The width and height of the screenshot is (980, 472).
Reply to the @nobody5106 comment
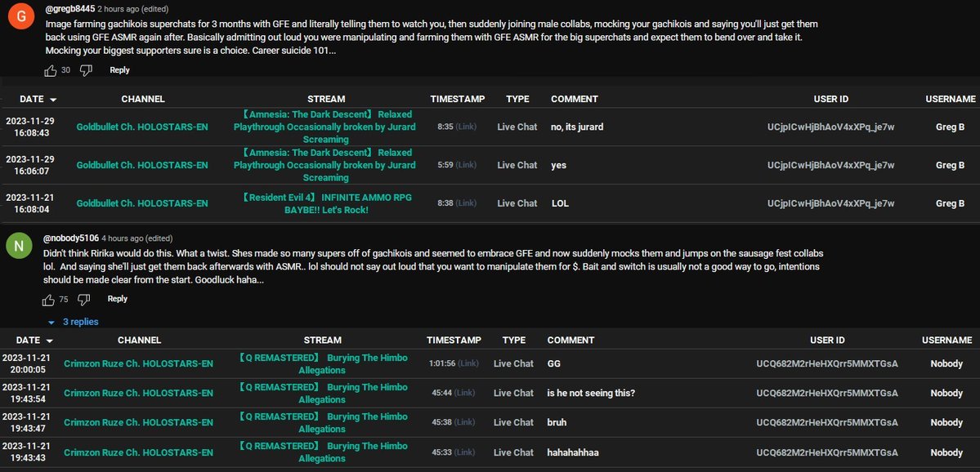tap(117, 299)
